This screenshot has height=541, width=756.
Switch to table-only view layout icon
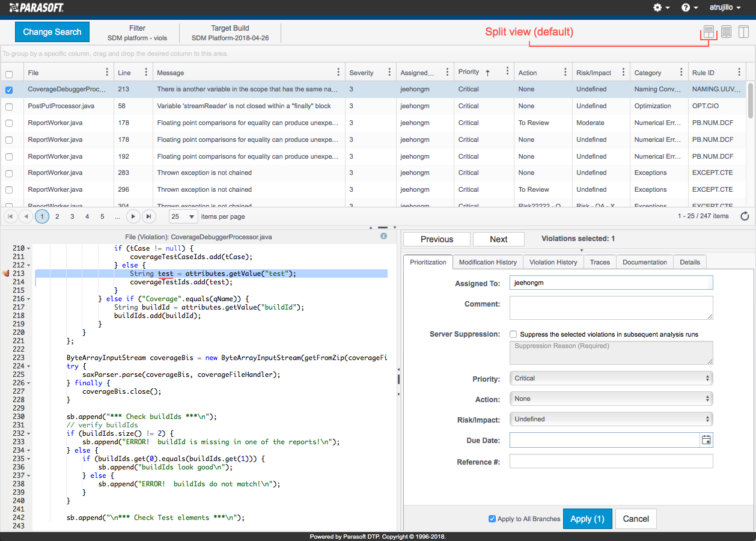[726, 32]
